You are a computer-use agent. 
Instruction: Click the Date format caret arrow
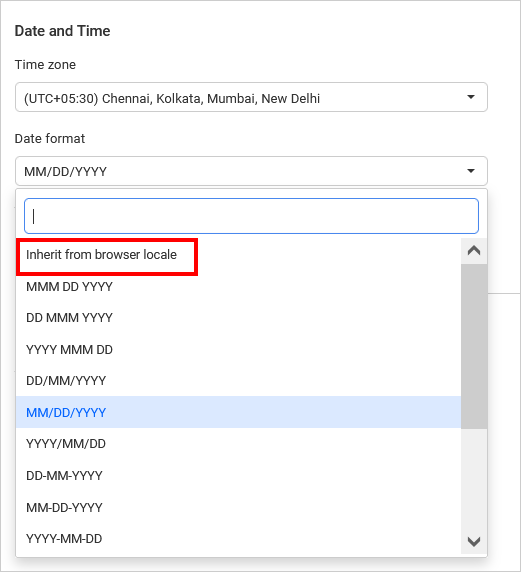coord(471,171)
